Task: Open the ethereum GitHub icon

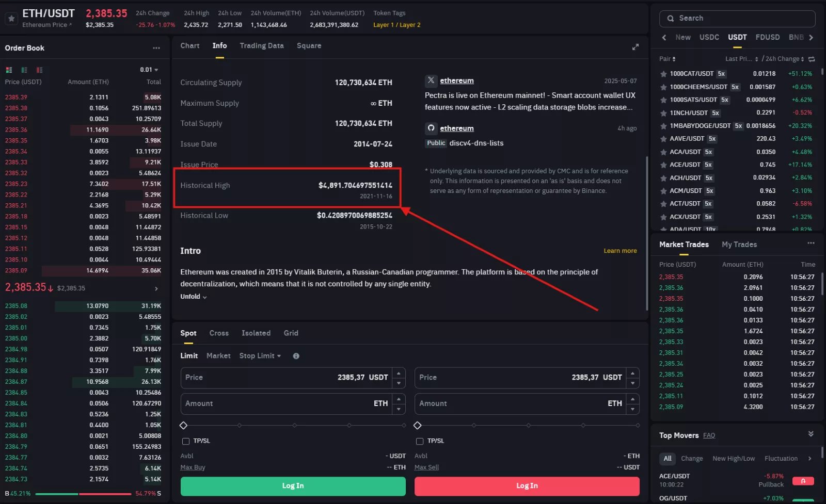Action: (x=431, y=128)
